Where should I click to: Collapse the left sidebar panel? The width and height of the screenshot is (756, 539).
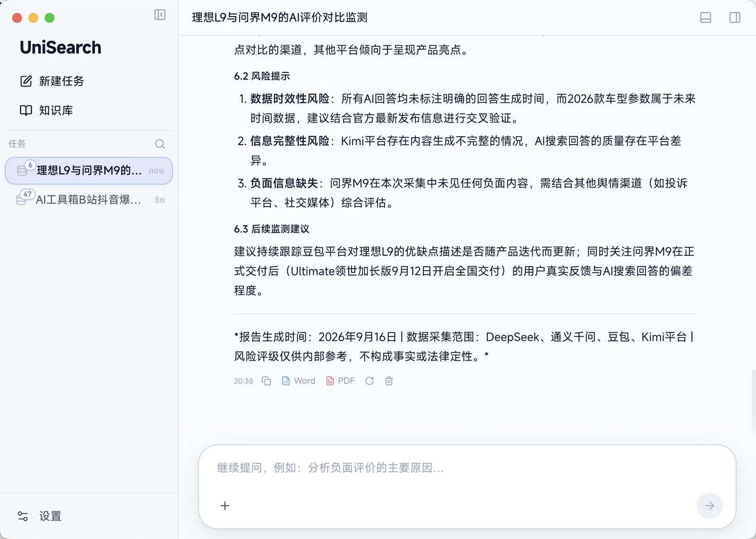[160, 15]
